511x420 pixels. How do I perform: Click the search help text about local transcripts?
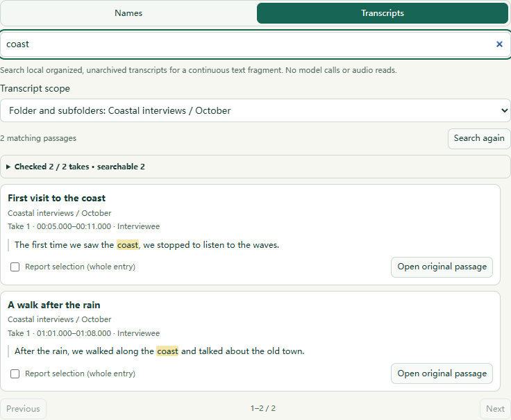(199, 70)
